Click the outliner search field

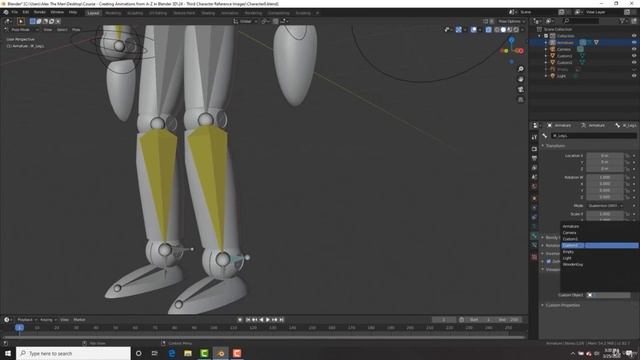tap(581, 21)
